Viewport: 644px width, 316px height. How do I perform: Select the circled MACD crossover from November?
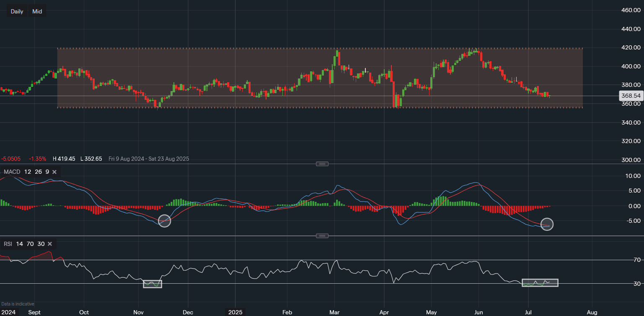164,221
